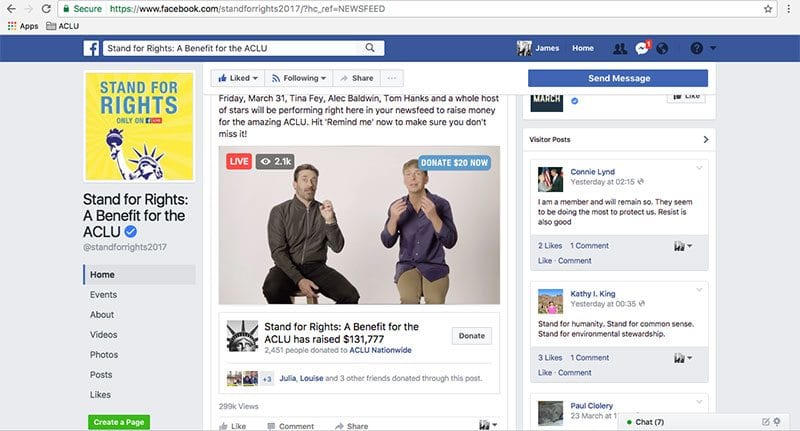The height and width of the screenshot is (431, 800).
Task: Go to the Videos section in sidebar
Action: [103, 335]
